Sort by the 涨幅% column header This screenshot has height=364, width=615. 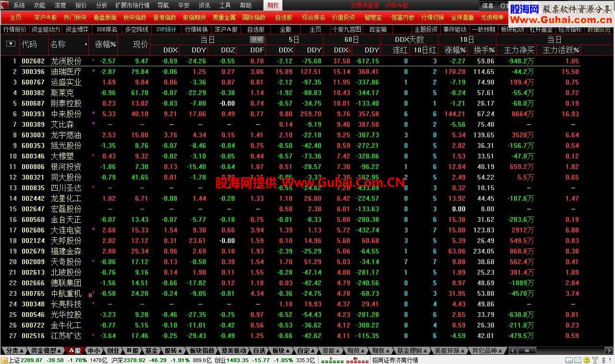tap(106, 44)
